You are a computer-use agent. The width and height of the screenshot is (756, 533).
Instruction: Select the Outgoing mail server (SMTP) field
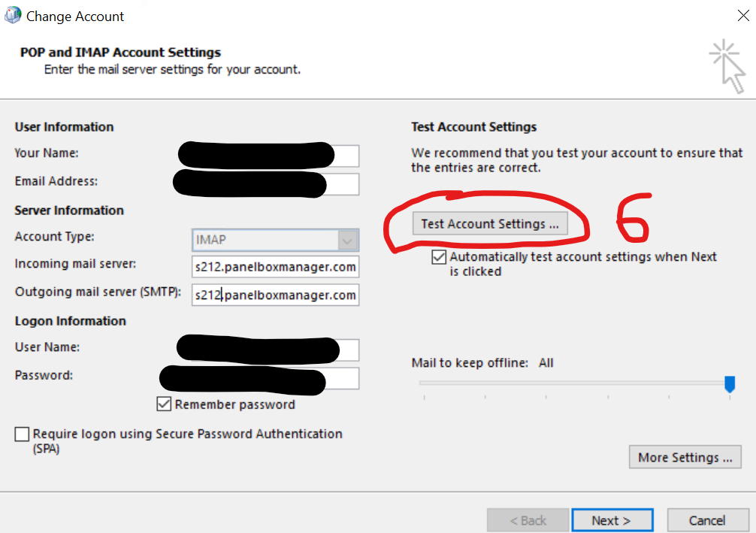pos(275,295)
